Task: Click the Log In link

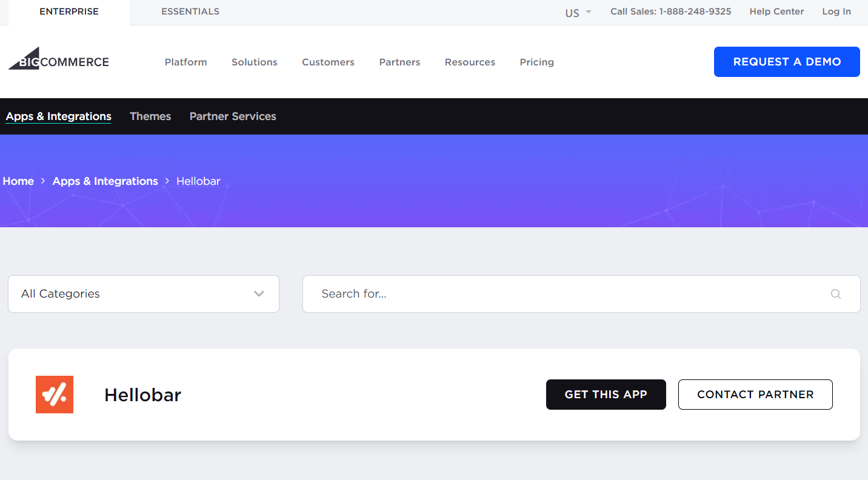Action: (x=836, y=11)
